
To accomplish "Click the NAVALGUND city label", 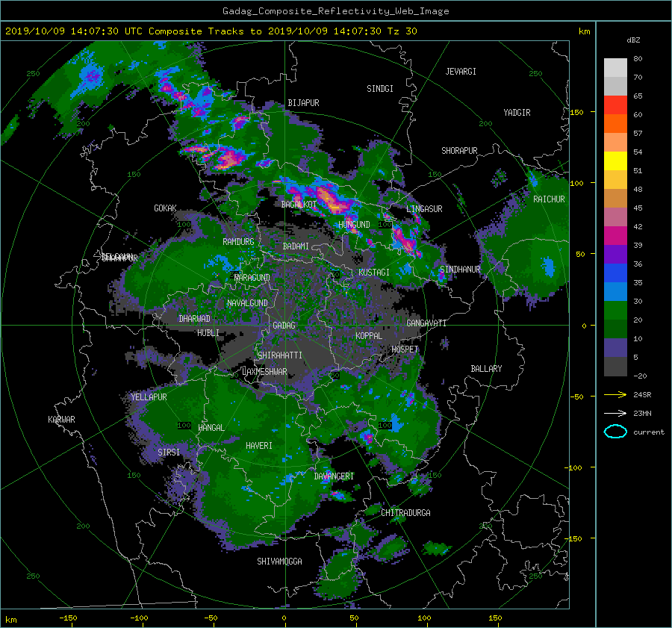I will [x=248, y=303].
